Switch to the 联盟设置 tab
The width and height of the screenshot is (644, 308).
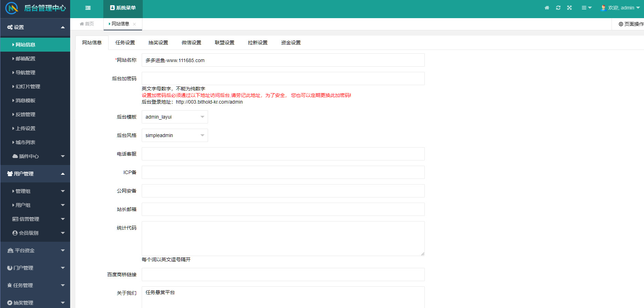pyautogui.click(x=225, y=43)
